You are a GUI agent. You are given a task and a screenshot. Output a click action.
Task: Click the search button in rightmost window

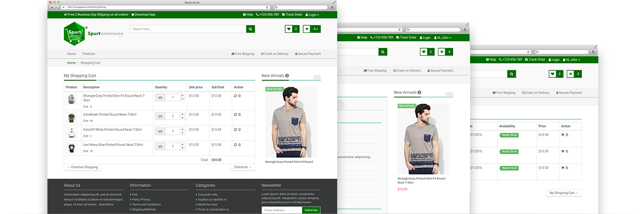[511, 74]
